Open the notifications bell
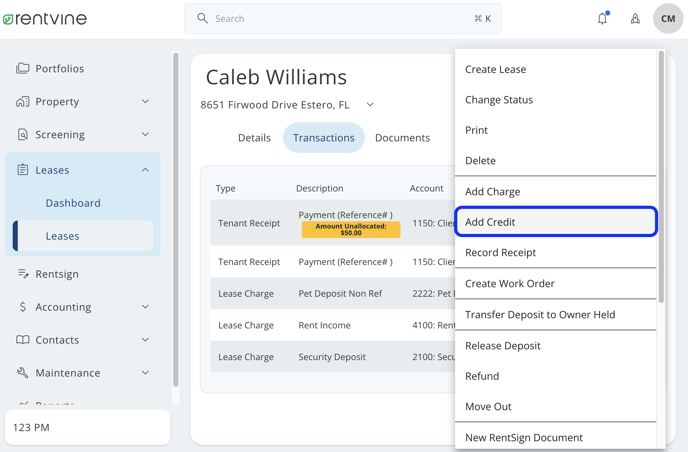The image size is (688, 452). 603,18
